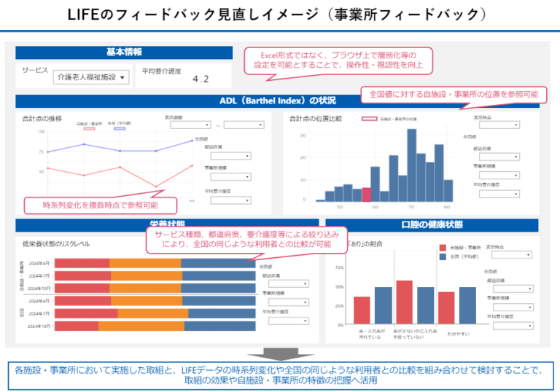
Task: Open the 表示期間 end date dropdown
Action: pyautogui.click(x=244, y=125)
